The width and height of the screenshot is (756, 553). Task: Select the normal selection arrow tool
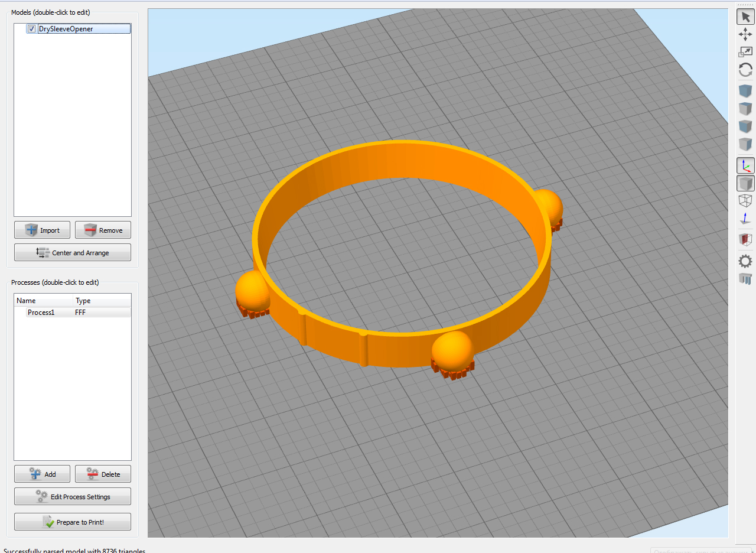tap(745, 16)
